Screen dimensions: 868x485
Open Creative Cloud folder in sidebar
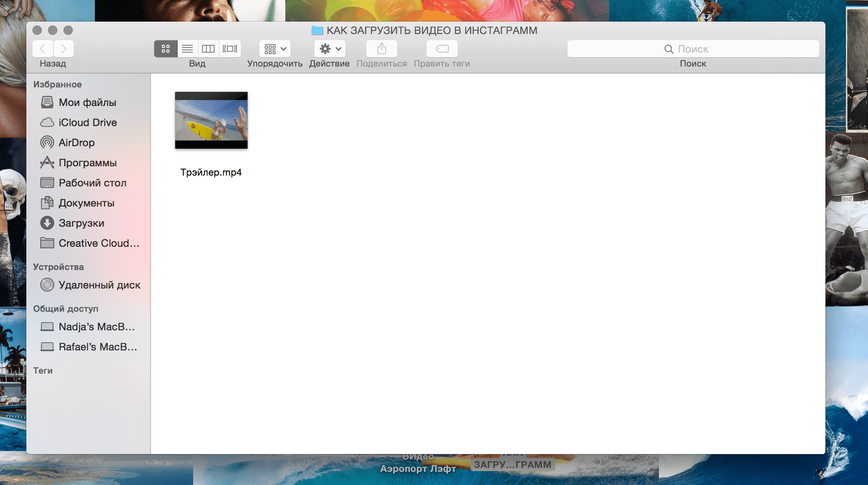tap(88, 243)
